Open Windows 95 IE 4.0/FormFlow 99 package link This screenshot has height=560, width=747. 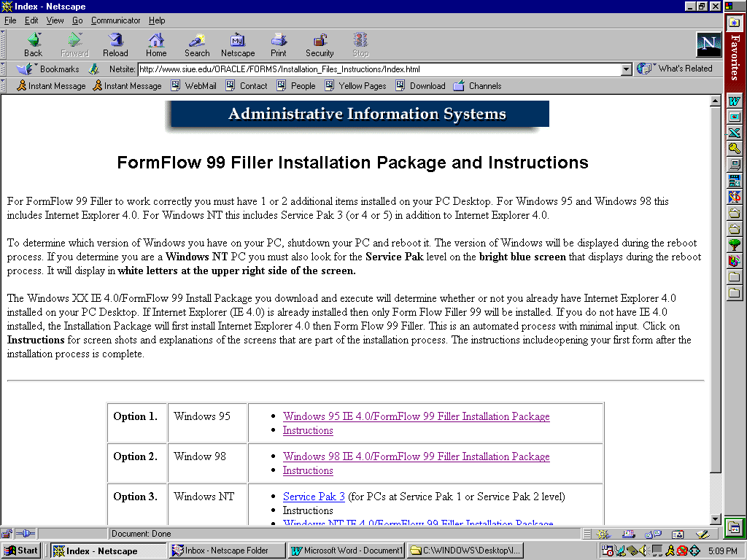pyautogui.click(x=416, y=416)
